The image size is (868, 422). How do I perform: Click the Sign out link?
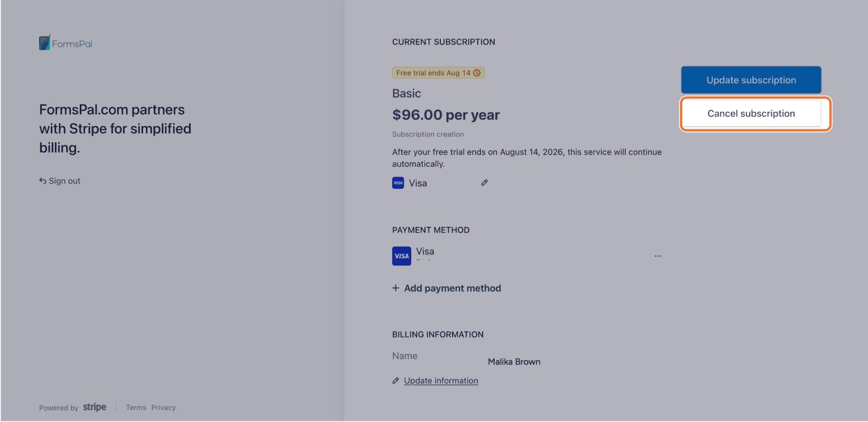(x=60, y=181)
